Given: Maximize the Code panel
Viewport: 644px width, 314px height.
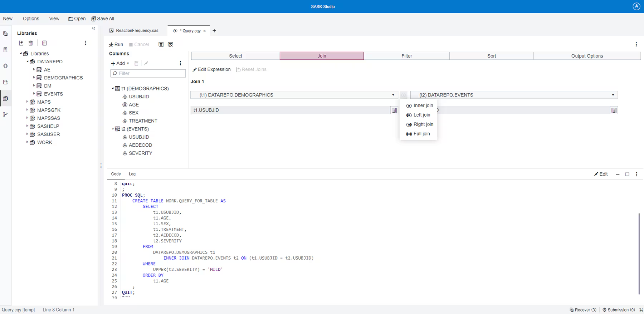Looking at the screenshot, I should 627,174.
